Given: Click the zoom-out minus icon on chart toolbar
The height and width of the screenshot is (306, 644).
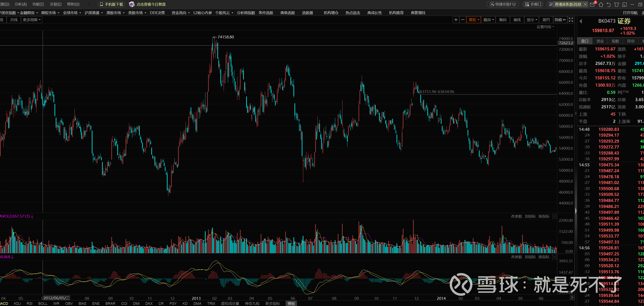Looking at the screenshot, I should (x=463, y=20).
